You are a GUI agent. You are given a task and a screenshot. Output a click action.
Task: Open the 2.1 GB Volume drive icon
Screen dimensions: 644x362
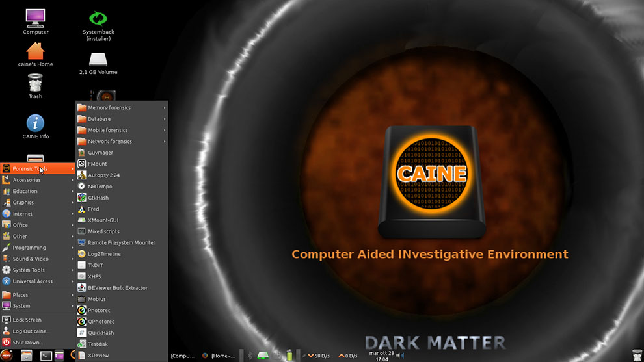(x=98, y=64)
